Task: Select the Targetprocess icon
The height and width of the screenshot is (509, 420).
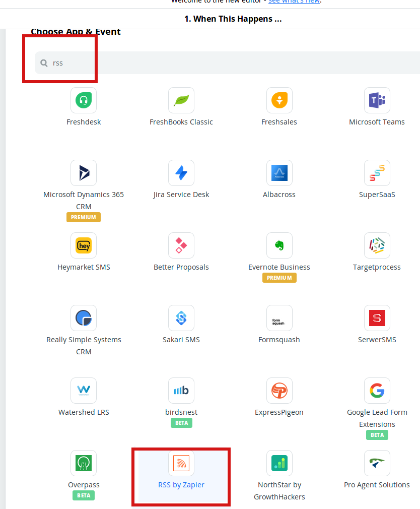Action: click(377, 245)
